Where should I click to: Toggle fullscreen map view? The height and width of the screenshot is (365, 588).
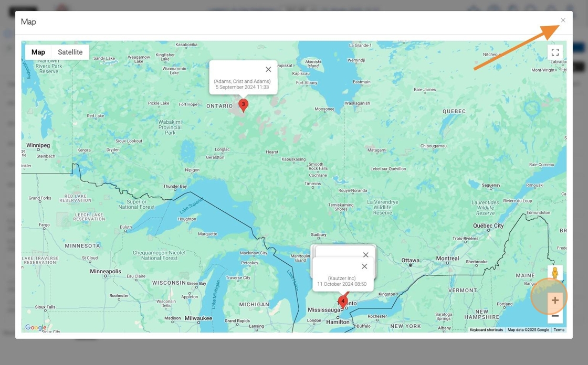pos(555,52)
